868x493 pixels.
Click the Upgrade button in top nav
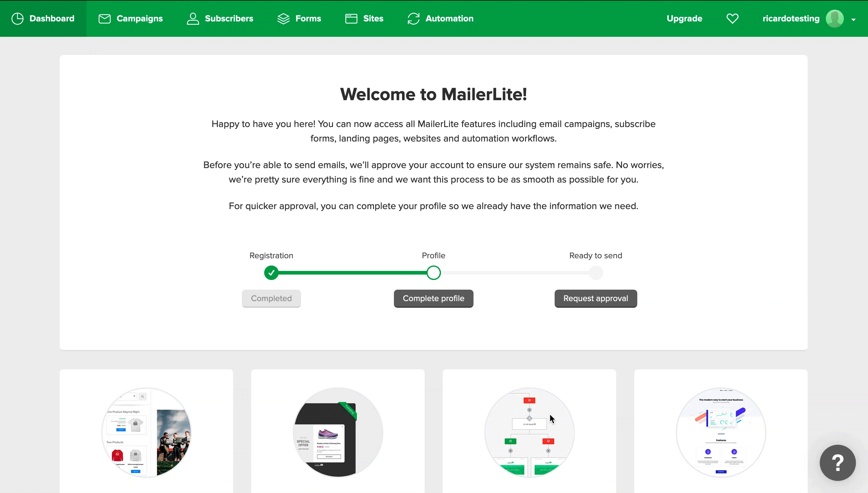click(x=684, y=18)
